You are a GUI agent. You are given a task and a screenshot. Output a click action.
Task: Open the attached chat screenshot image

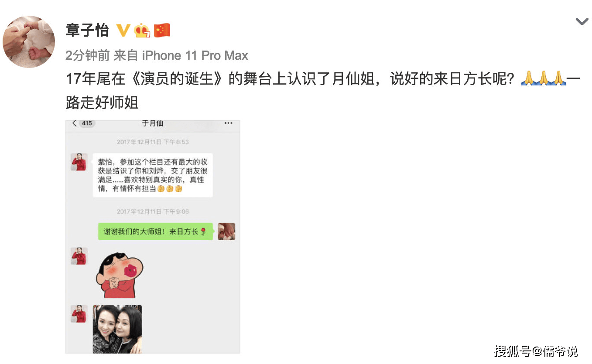point(153,237)
